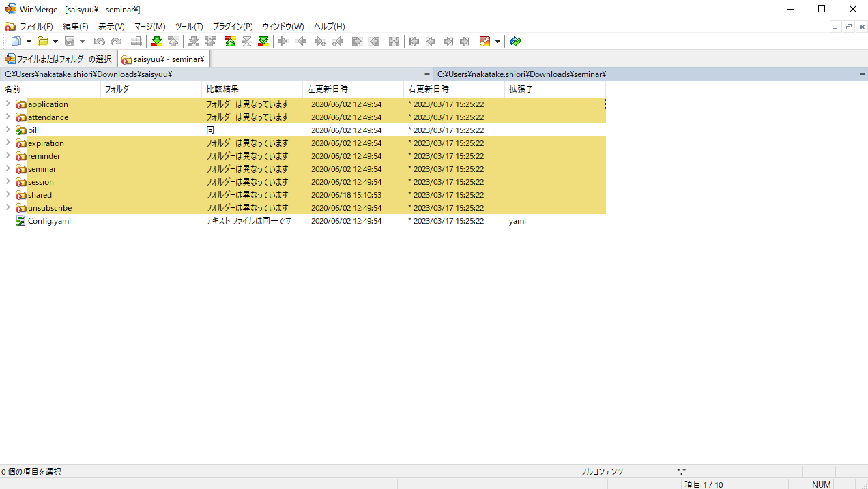Click the yaml extension cell
Image resolution: width=868 pixels, height=489 pixels.
[517, 221]
